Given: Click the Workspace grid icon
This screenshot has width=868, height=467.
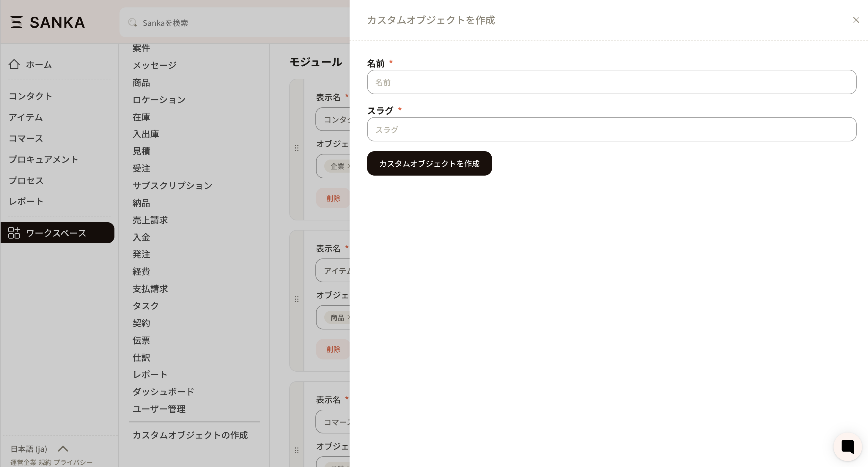Looking at the screenshot, I should [x=14, y=233].
